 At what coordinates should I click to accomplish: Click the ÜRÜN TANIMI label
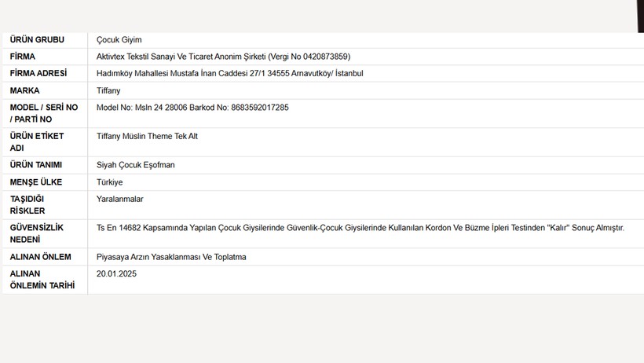36,165
